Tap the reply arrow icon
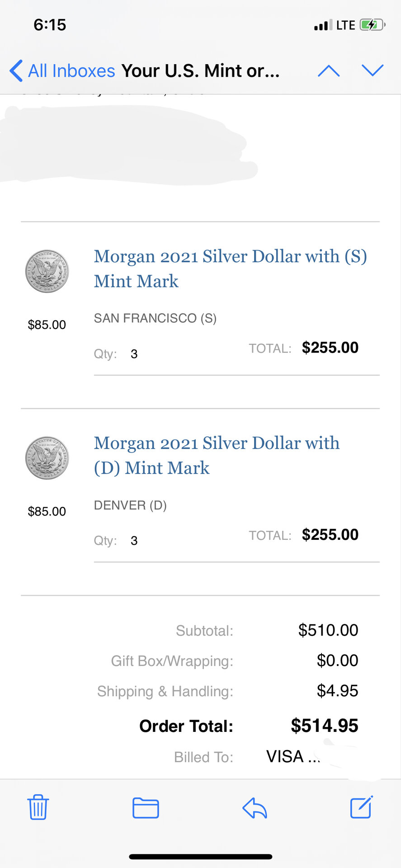This screenshot has width=401, height=868. pos(255,808)
